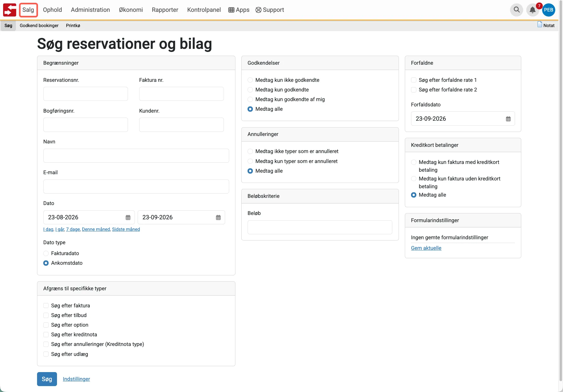Click the Reservationsnr. input field

[x=86, y=94]
